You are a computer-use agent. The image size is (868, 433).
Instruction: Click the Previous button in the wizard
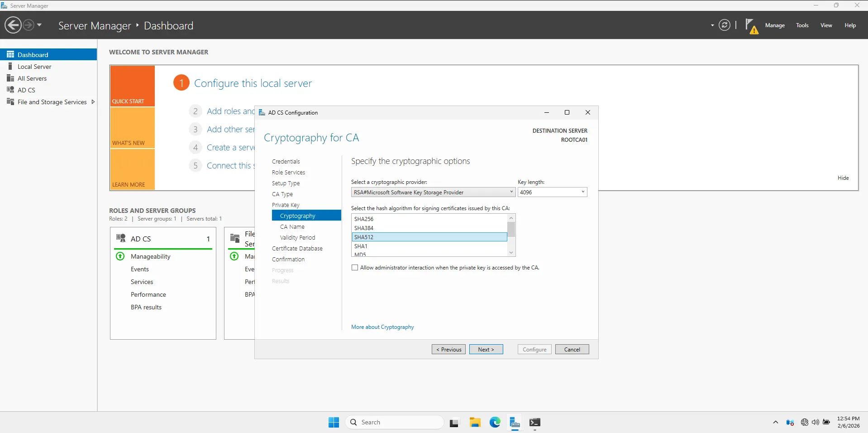(x=448, y=349)
